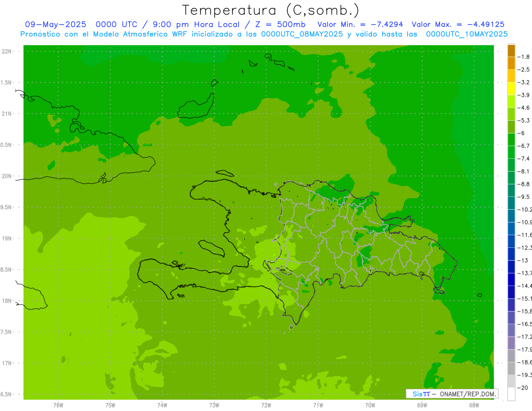Click the '19N' latitude label
The height and width of the screenshot is (411, 532).
coord(7,239)
